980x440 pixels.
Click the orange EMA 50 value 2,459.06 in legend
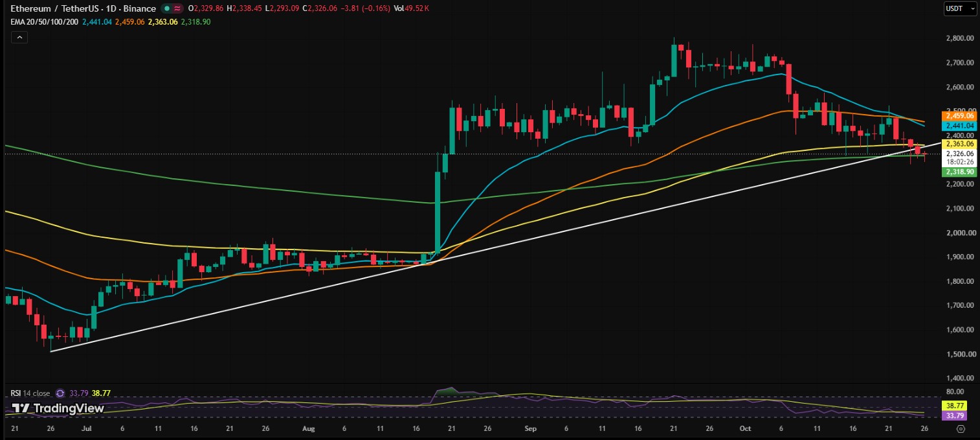(x=130, y=21)
